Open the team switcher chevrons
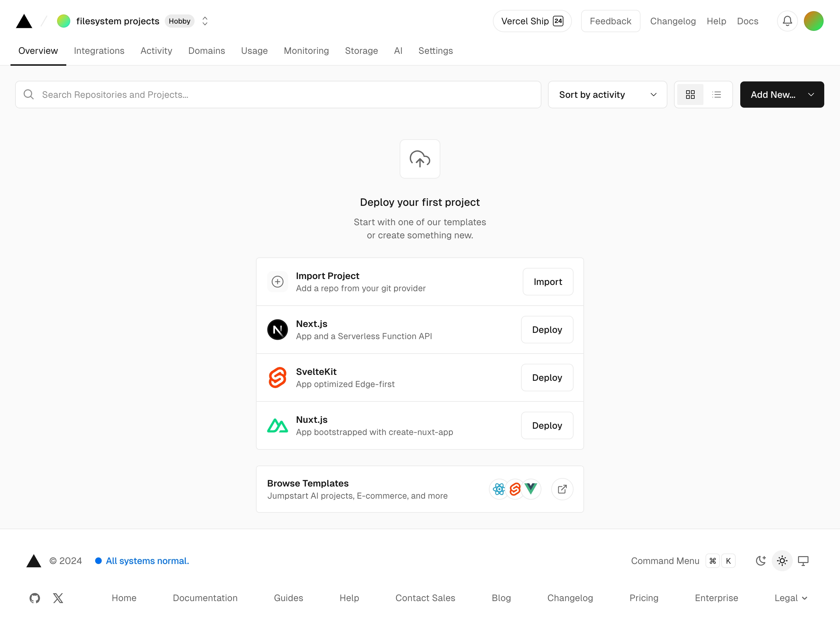Screen dimensions: 840x629 205,21
